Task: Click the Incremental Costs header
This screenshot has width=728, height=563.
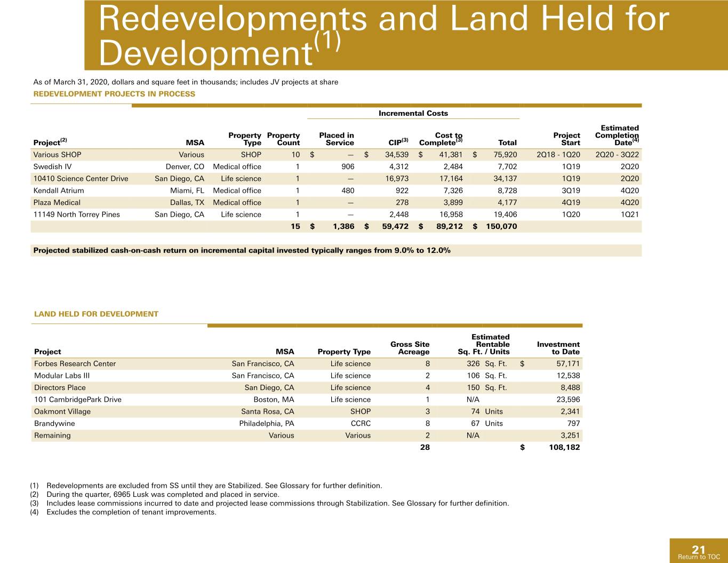Action: tap(413, 113)
